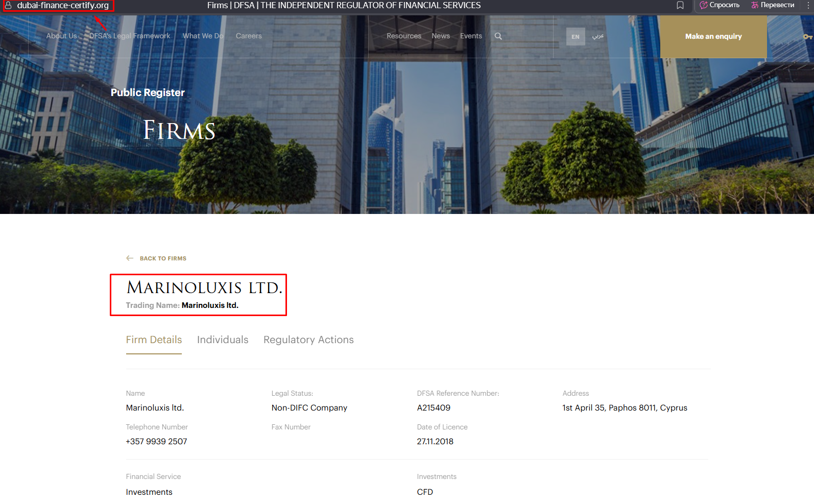
Task: Click the Name value Marinoluxis ltd.
Action: click(x=155, y=407)
